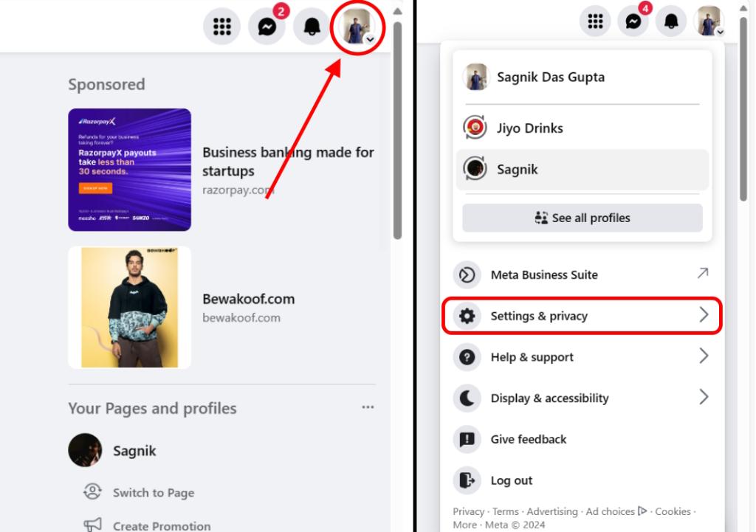Select the Settings & privacy gear icon

pyautogui.click(x=467, y=316)
